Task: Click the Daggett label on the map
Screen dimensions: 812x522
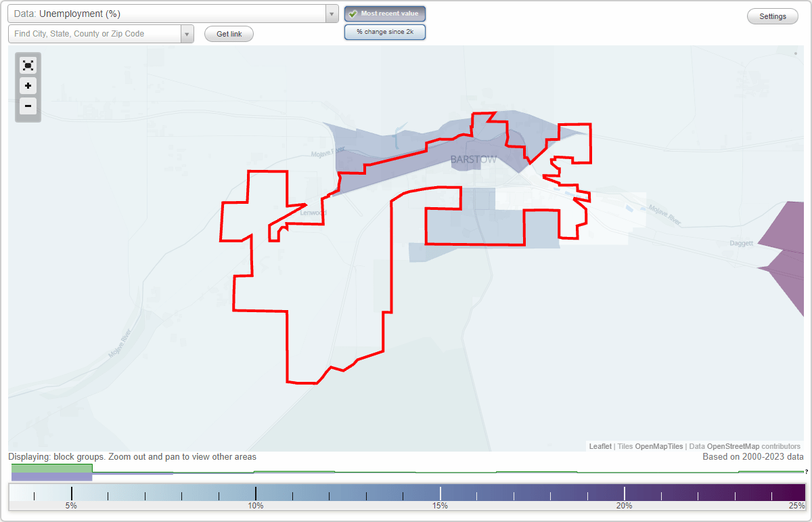Action: pyautogui.click(x=742, y=243)
